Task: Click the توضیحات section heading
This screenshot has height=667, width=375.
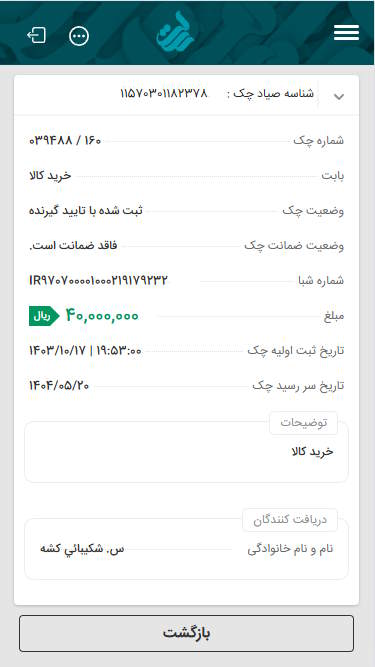Action: click(304, 423)
